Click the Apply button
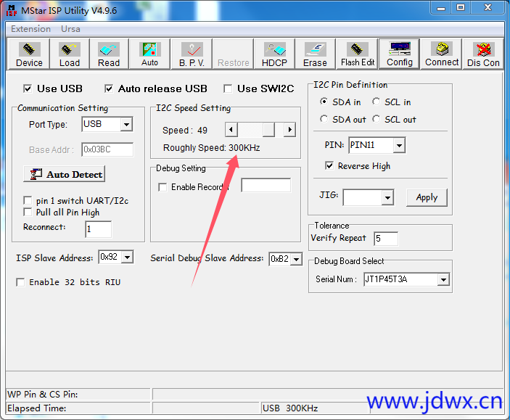Viewport: 510px width, 420px height. (427, 197)
